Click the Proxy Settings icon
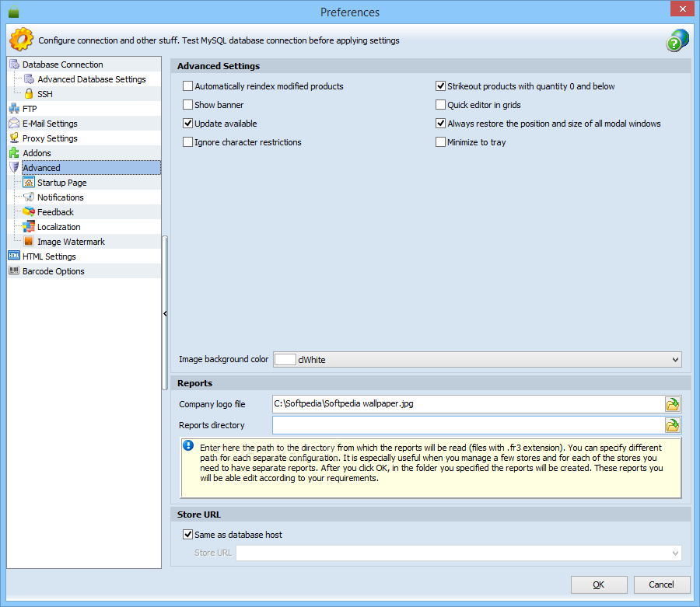 click(14, 138)
